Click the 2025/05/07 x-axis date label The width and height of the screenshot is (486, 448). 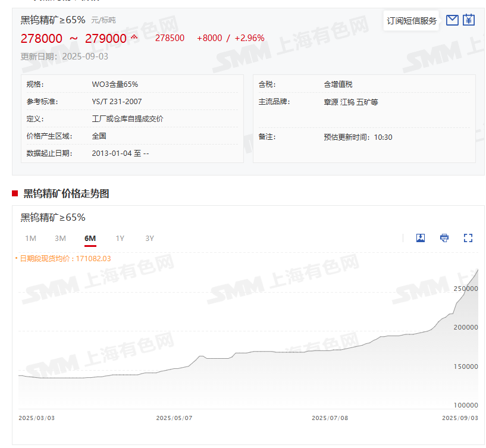point(174,418)
